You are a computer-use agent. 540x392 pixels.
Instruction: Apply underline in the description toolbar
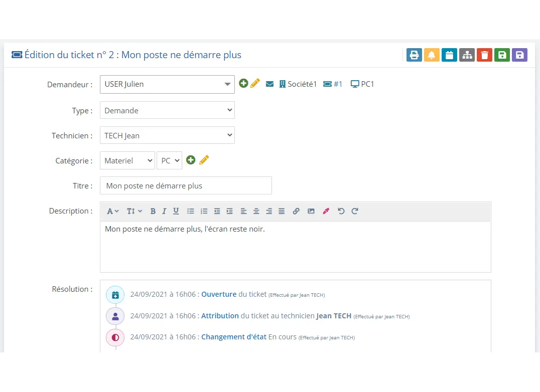(x=176, y=211)
